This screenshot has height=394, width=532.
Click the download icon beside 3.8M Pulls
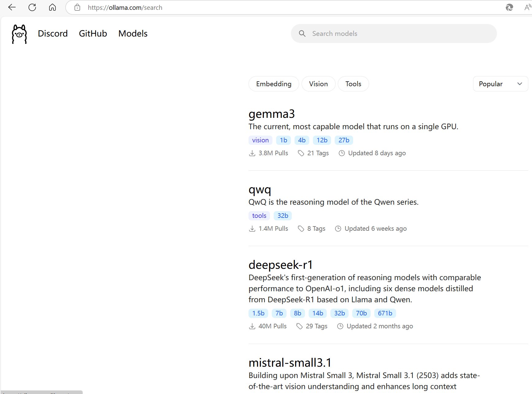click(x=252, y=153)
